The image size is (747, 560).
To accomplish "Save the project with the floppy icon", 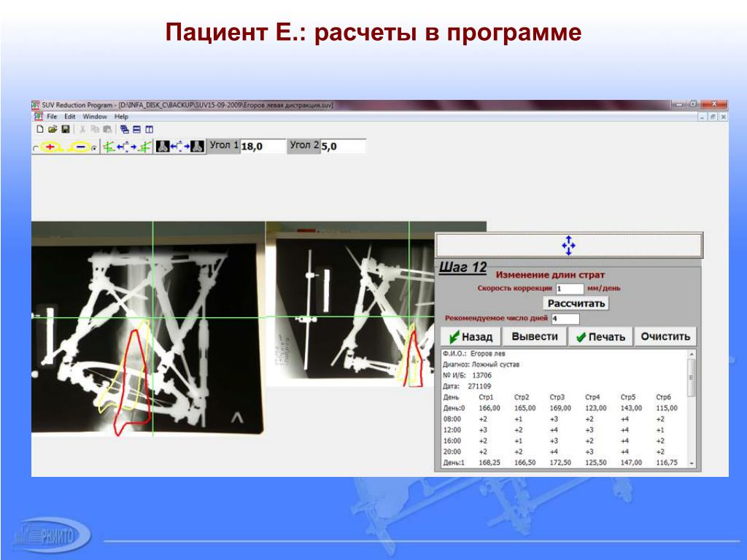I will coord(66,129).
